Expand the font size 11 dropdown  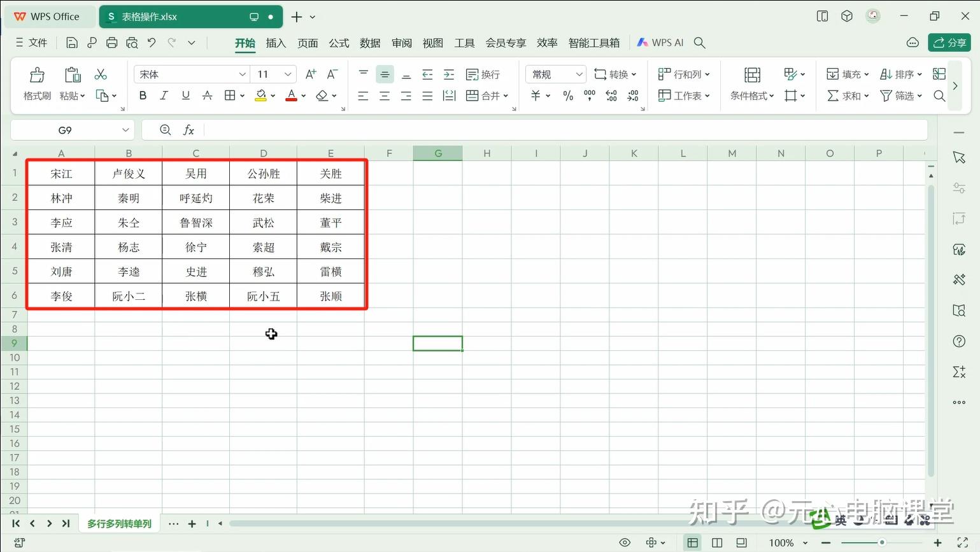pos(287,74)
